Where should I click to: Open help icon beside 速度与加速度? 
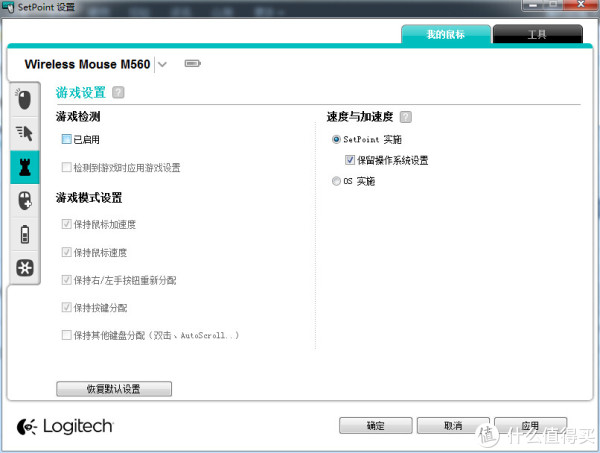pyautogui.click(x=406, y=117)
